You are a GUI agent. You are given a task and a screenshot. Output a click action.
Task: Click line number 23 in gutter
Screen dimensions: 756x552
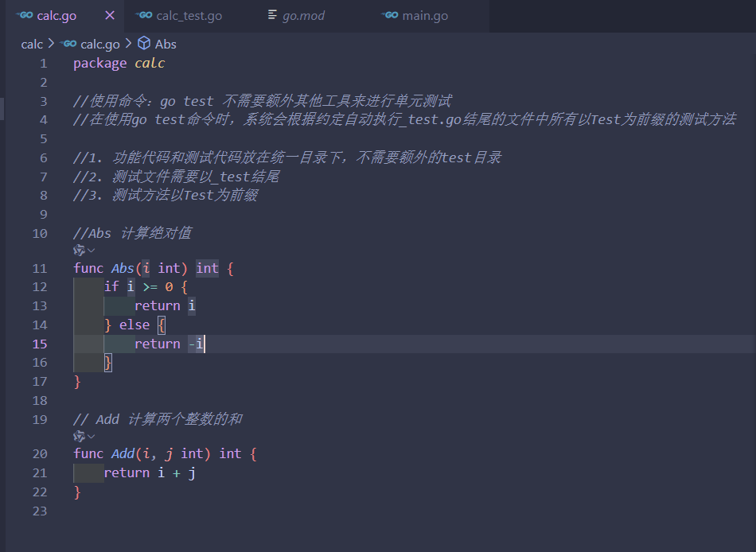[x=40, y=511]
